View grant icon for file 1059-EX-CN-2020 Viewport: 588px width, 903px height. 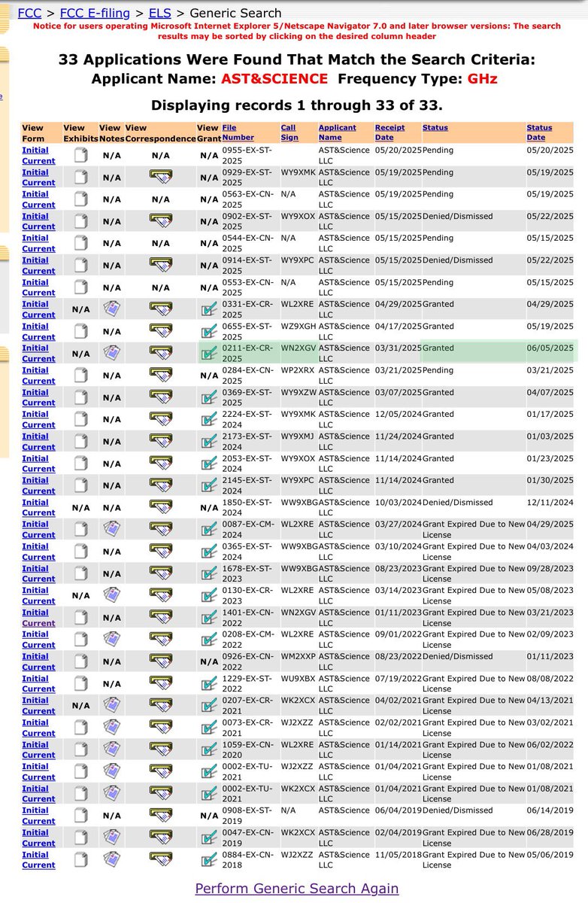pos(209,749)
